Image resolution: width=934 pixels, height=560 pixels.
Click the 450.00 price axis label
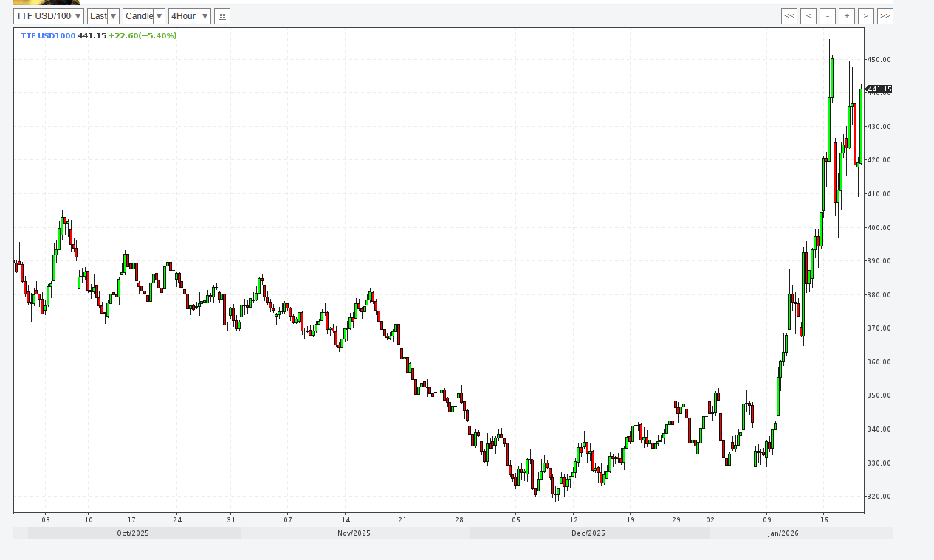coord(879,60)
